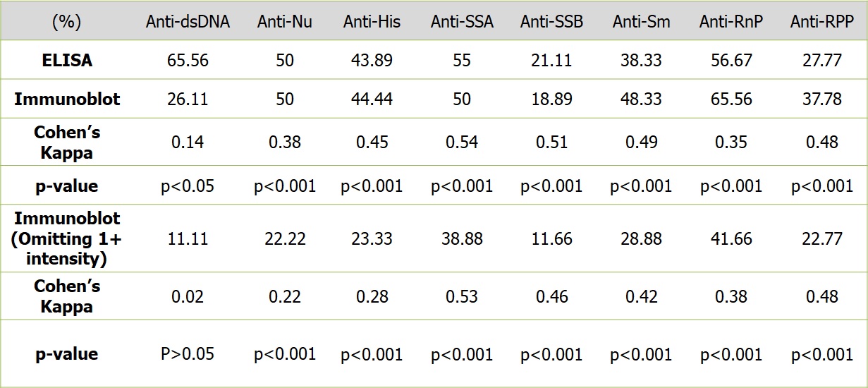The width and height of the screenshot is (868, 388).
Task: Select the Anti-His column header
Action: click(372, 22)
